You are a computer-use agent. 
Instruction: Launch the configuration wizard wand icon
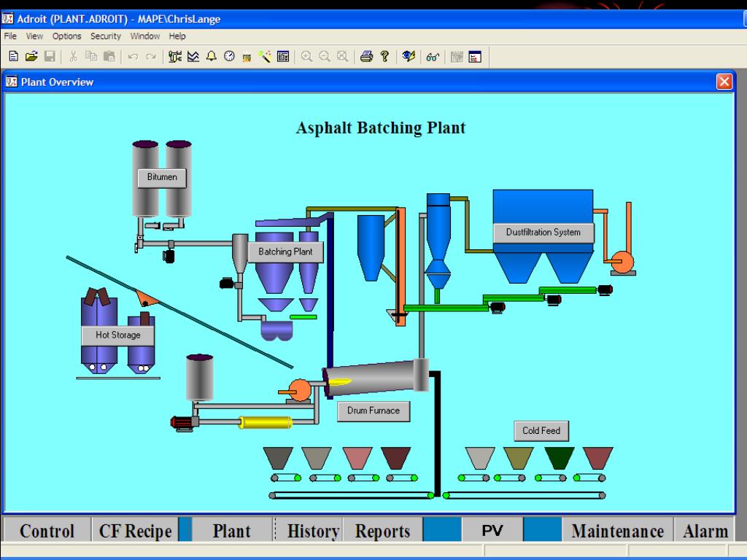[264, 56]
